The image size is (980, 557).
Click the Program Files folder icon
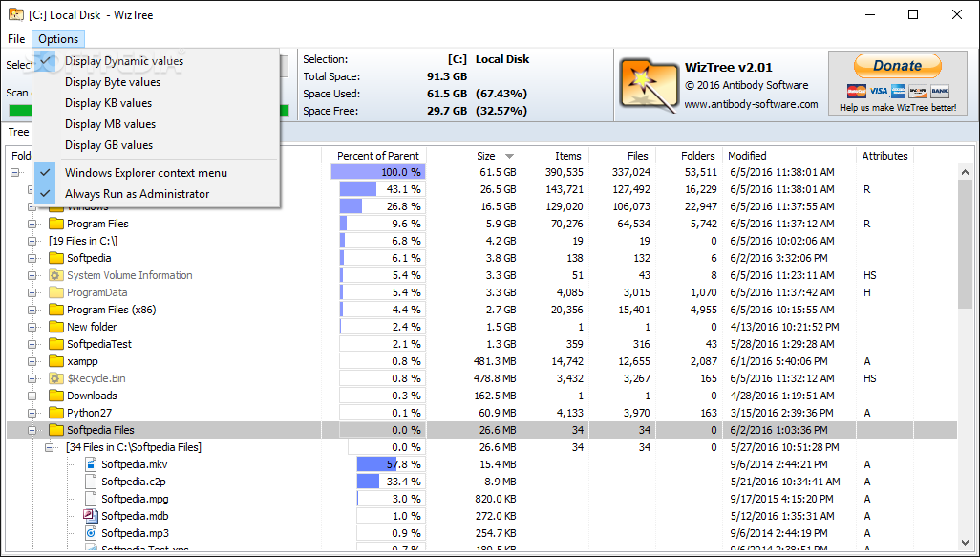pyautogui.click(x=57, y=224)
